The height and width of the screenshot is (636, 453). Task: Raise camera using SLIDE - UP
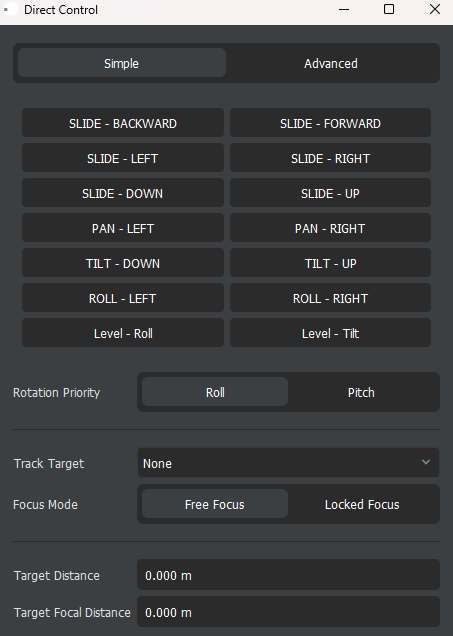pos(330,193)
